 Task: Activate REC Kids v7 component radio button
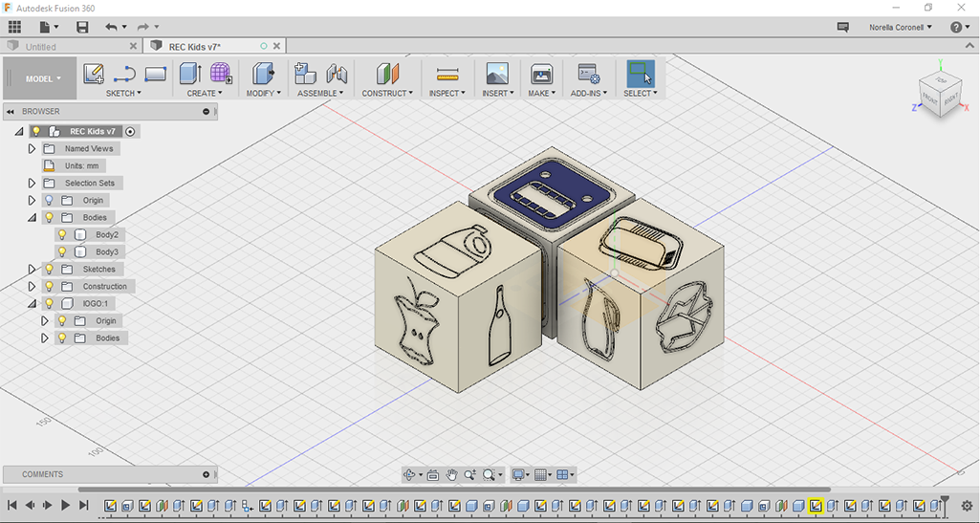pos(130,131)
